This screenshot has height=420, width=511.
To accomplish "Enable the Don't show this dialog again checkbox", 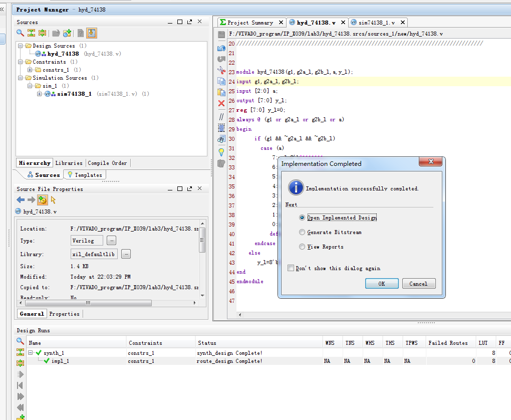I will point(291,268).
